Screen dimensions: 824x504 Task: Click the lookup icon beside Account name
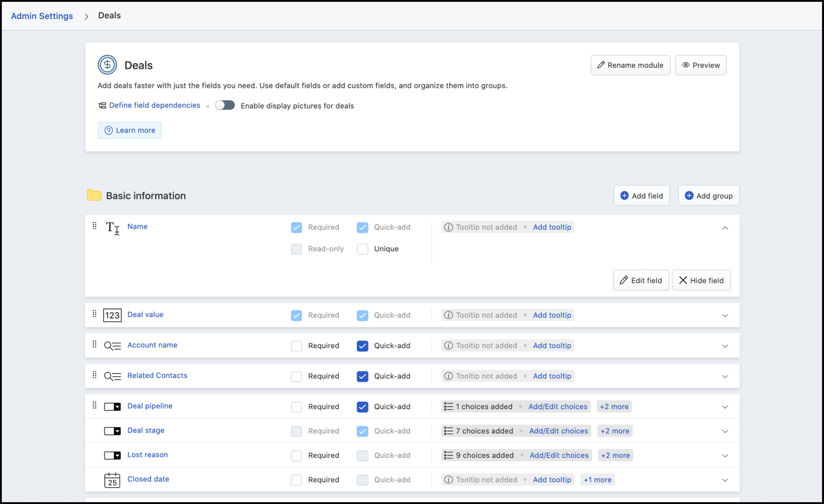click(x=112, y=346)
